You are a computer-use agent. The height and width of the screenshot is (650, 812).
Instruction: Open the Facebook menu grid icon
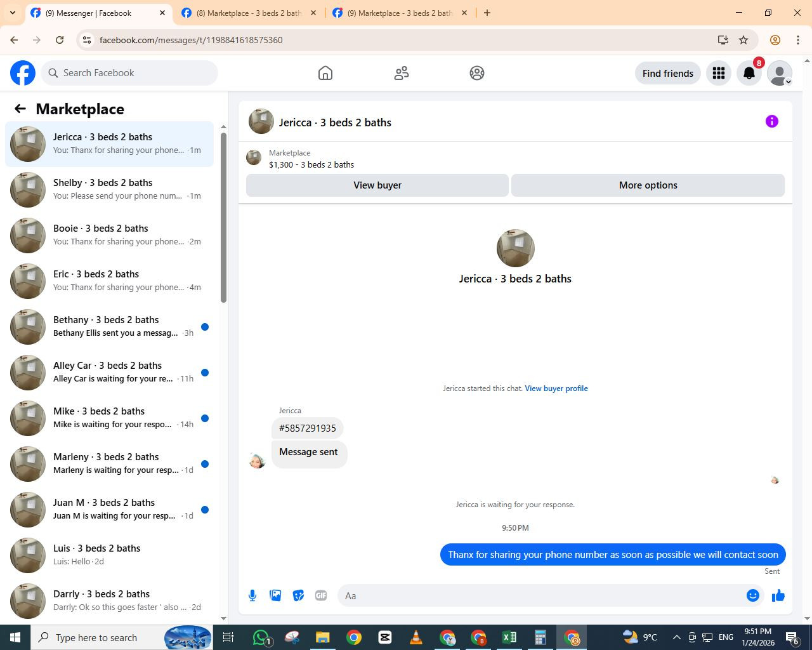click(x=719, y=73)
